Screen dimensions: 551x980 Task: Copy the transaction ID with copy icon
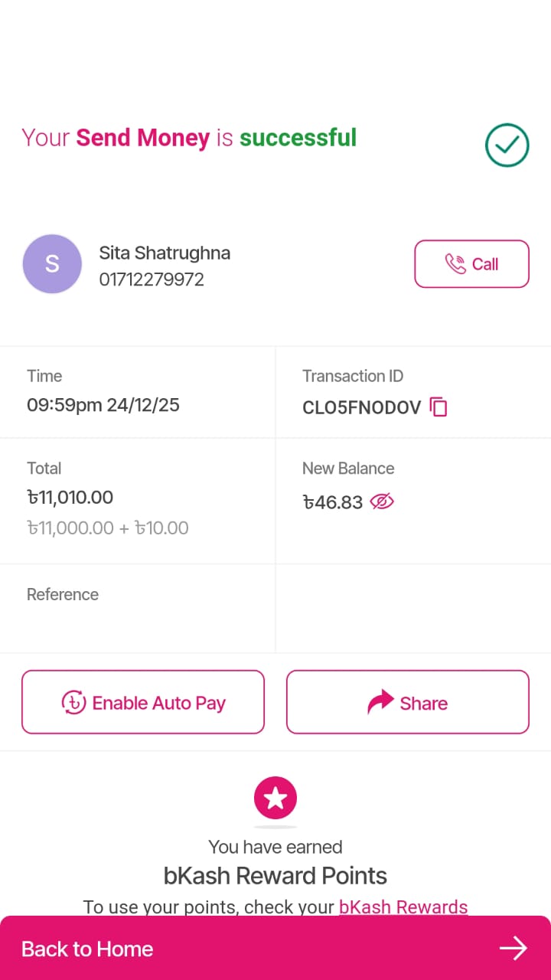pyautogui.click(x=439, y=407)
